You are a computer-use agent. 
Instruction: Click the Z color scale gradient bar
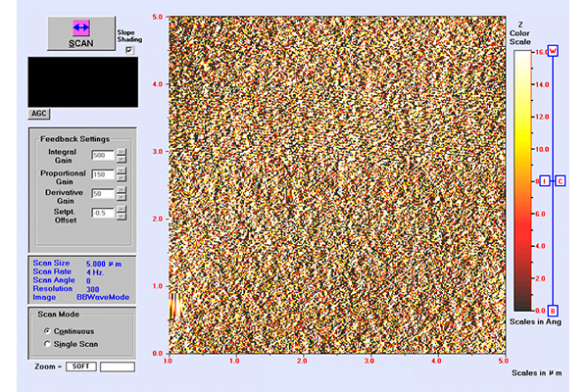522,180
